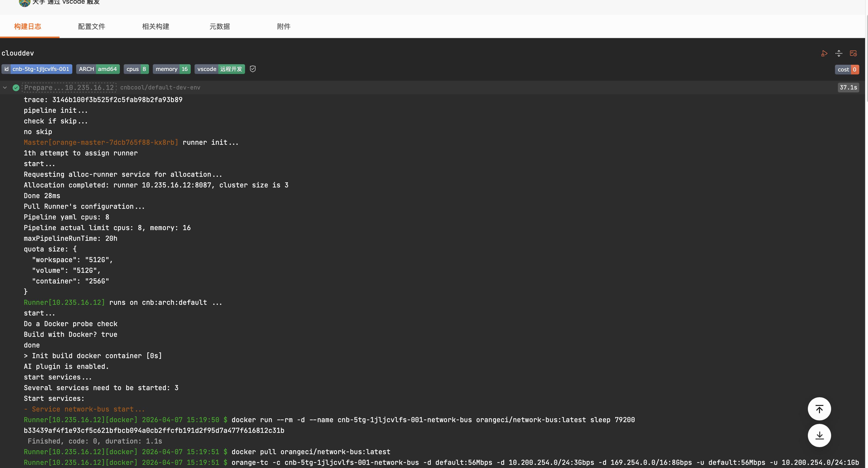
Task: Click the Prepare 10.235.16.12 stage label
Action: coord(69,88)
